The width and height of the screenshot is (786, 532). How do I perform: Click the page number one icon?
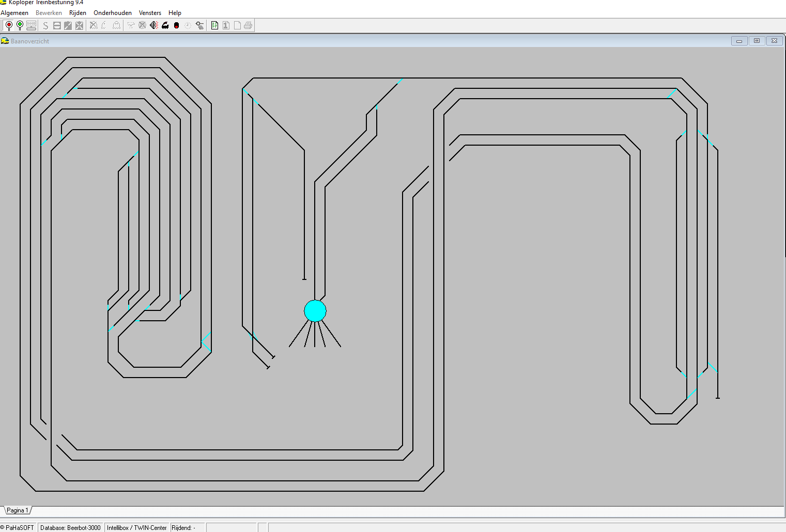pyautogui.click(x=226, y=25)
